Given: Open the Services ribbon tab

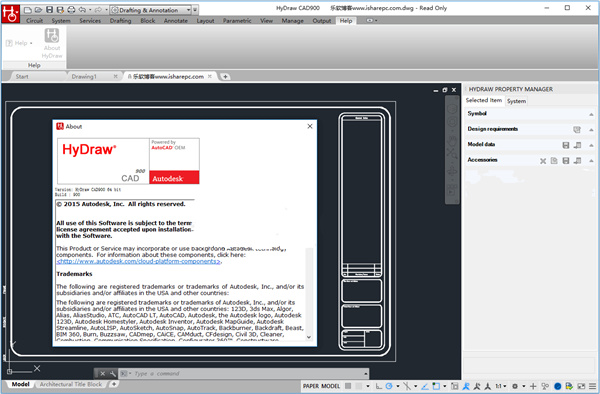Looking at the screenshot, I should click(90, 21).
